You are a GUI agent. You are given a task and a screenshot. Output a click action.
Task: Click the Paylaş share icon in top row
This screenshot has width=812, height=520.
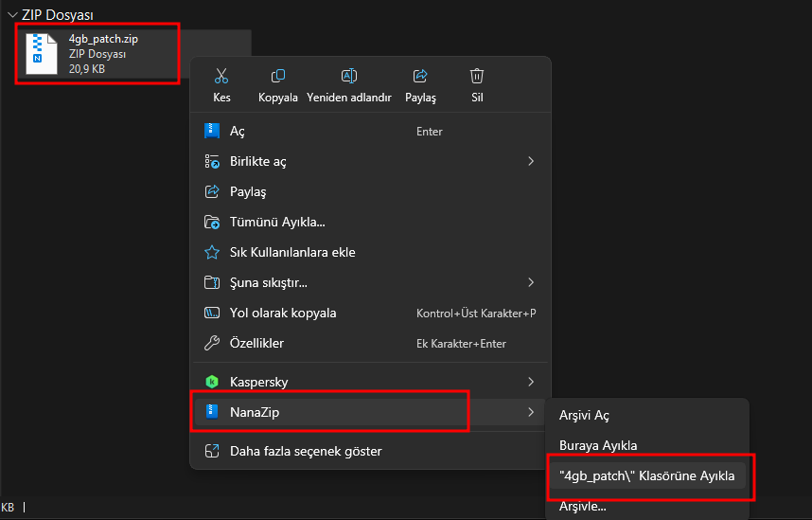(x=420, y=76)
